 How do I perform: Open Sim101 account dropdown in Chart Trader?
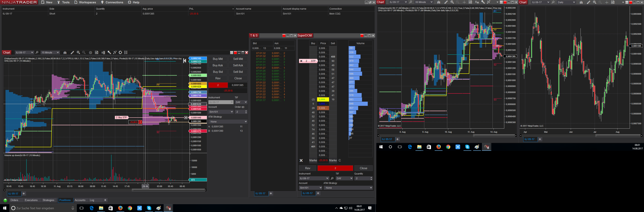point(221,112)
